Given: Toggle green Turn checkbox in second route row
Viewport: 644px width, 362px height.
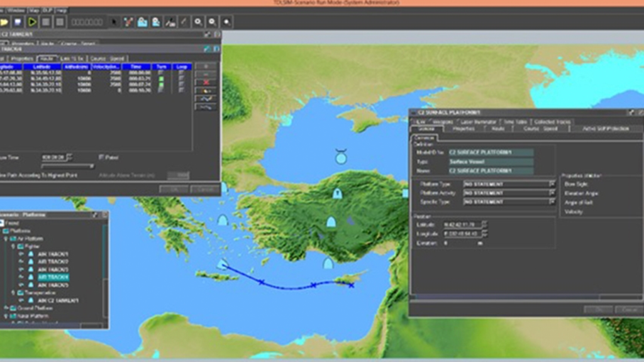Looking at the screenshot, I should point(161,79).
